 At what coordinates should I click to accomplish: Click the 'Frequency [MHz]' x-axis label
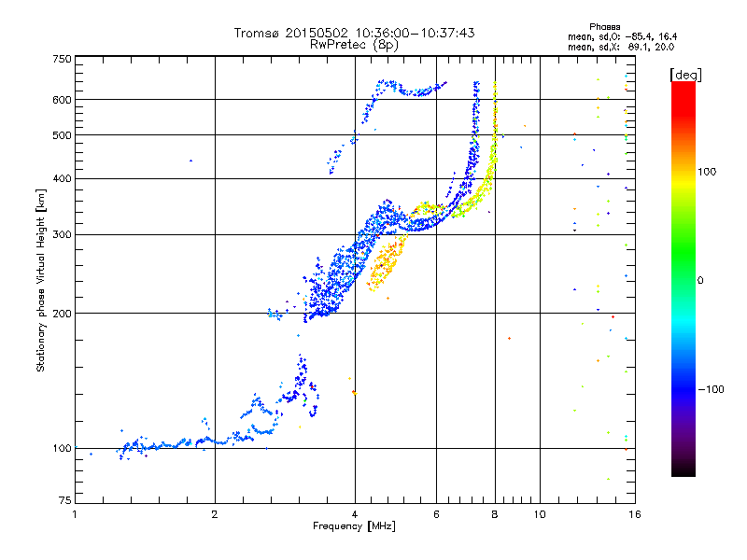click(354, 526)
